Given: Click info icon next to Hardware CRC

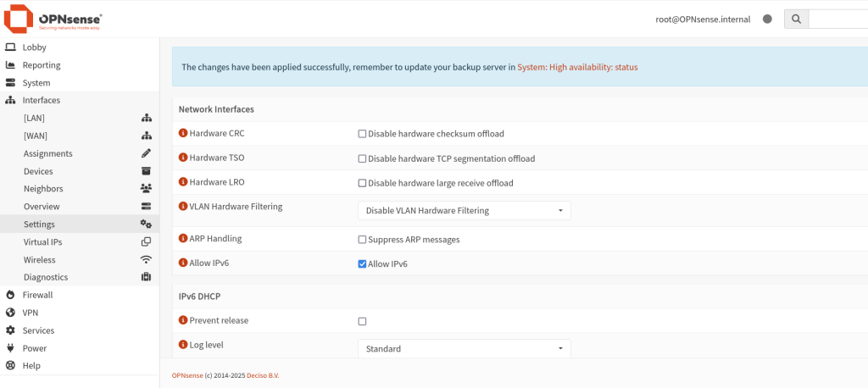Looking at the screenshot, I should (x=182, y=133).
